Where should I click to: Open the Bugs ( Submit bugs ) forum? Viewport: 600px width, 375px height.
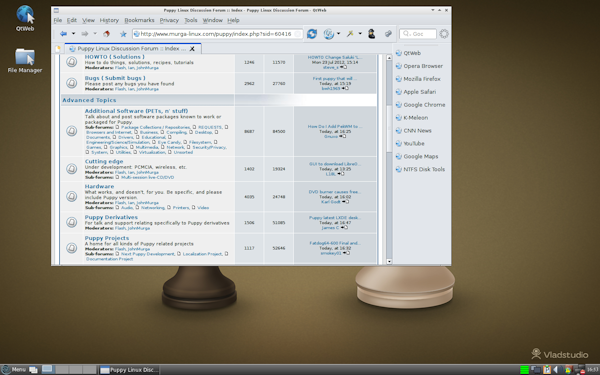pos(115,78)
